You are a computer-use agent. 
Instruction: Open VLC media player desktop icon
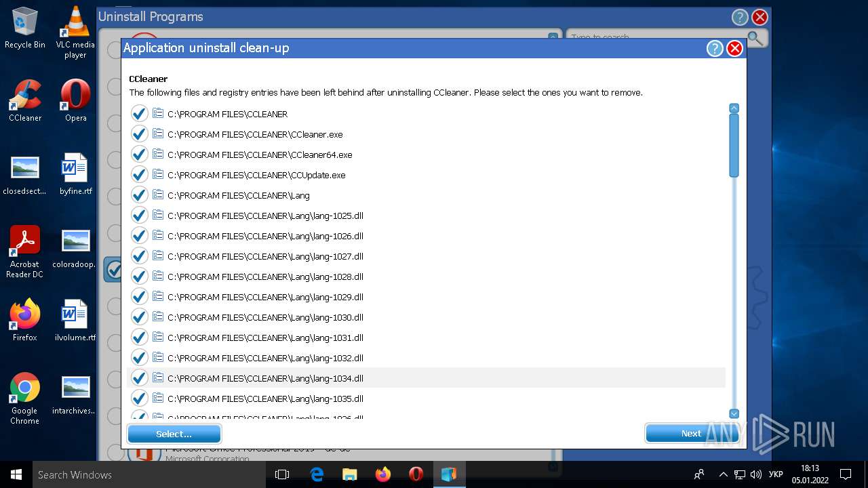[75, 33]
